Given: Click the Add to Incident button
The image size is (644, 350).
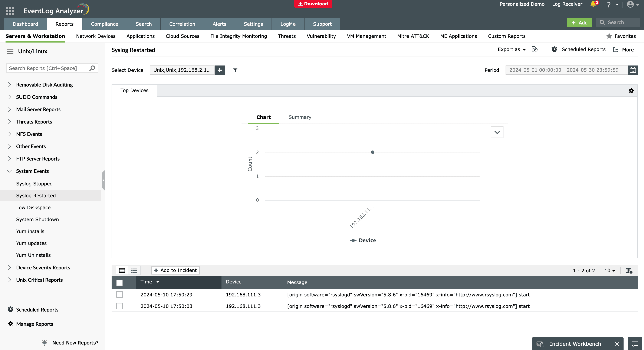Looking at the screenshot, I should click(175, 270).
